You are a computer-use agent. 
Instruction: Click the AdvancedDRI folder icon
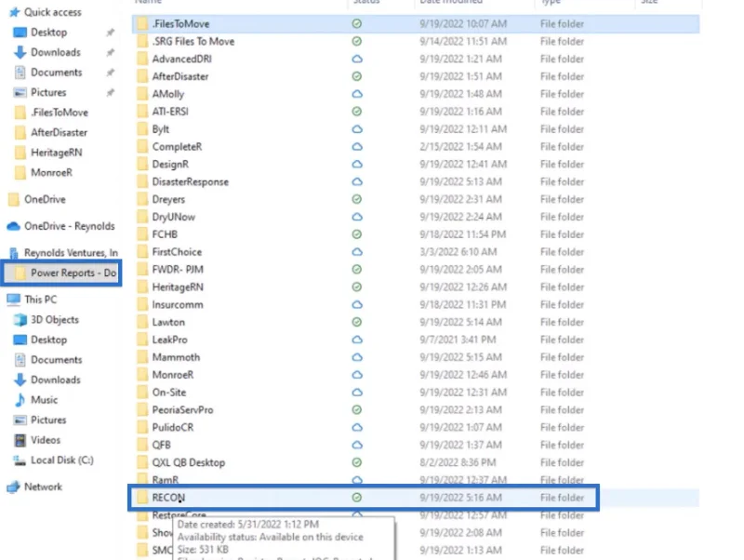[x=142, y=59]
